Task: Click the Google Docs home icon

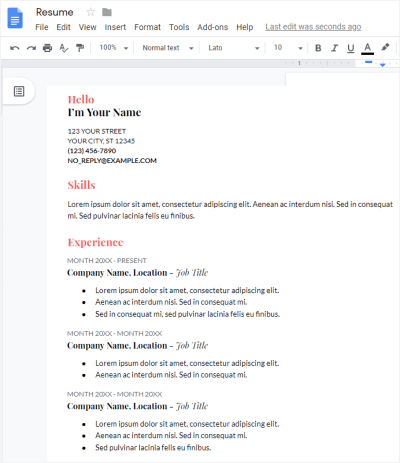Action: pos(15,18)
